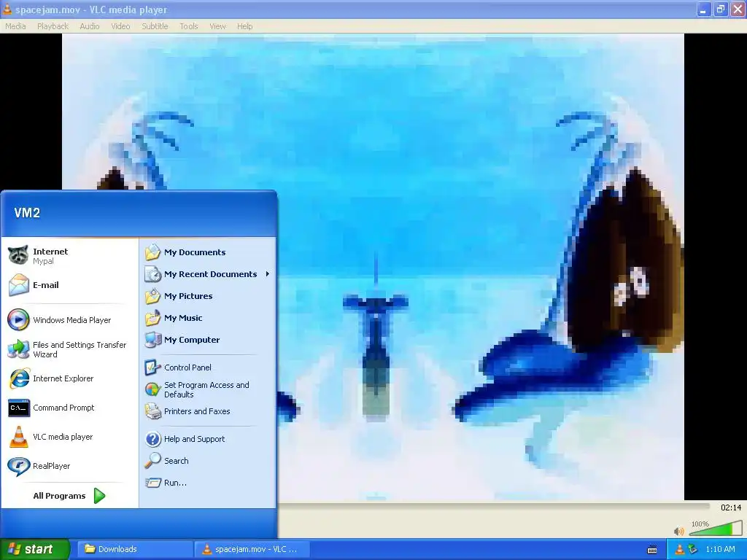This screenshot has width=747, height=560.
Task: Click the tray icon next to the VLC cone
Action: 693,549
